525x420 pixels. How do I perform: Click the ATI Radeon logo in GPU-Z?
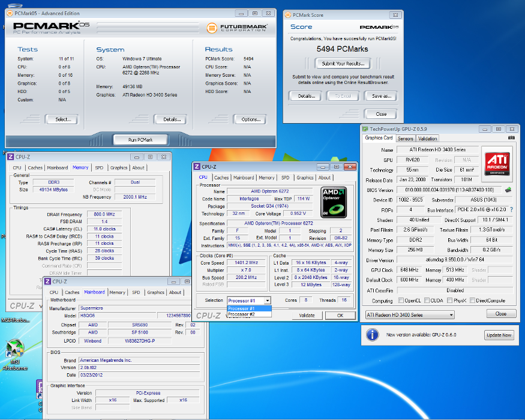pos(497,164)
